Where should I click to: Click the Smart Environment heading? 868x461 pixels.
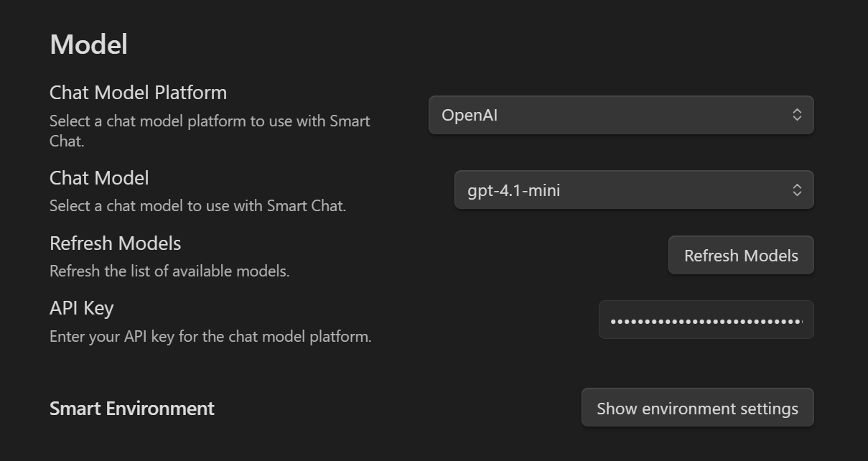132,409
